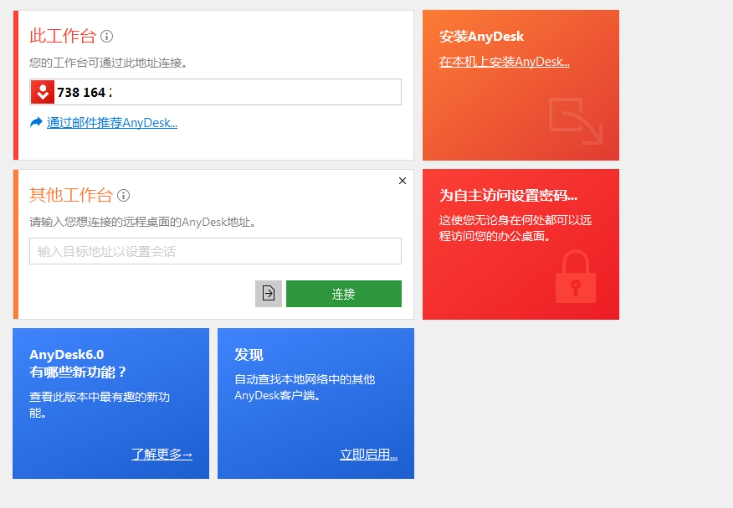Click the info icon beside 此工作台
Image resolution: width=733 pixels, height=508 pixels.
click(x=107, y=36)
